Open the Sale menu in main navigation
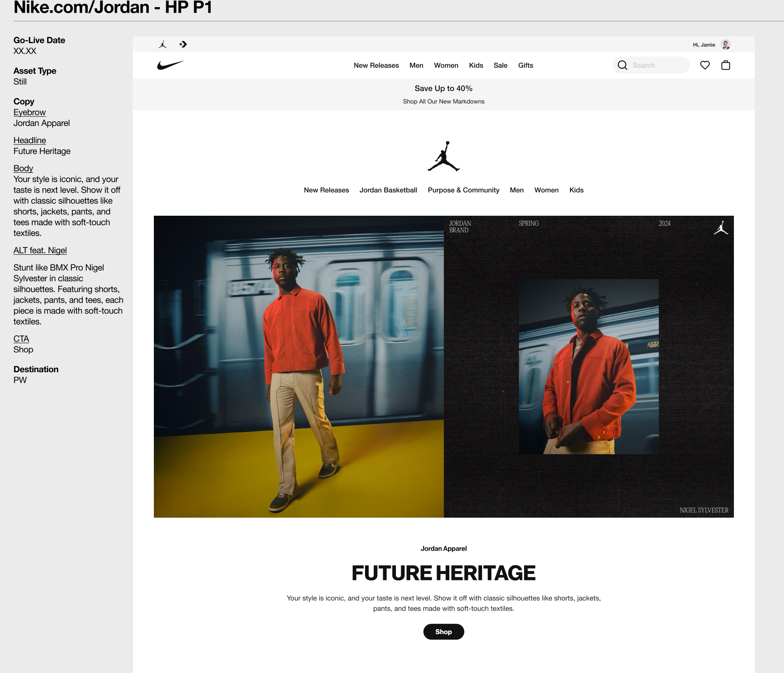This screenshot has width=784, height=673. pyautogui.click(x=501, y=66)
